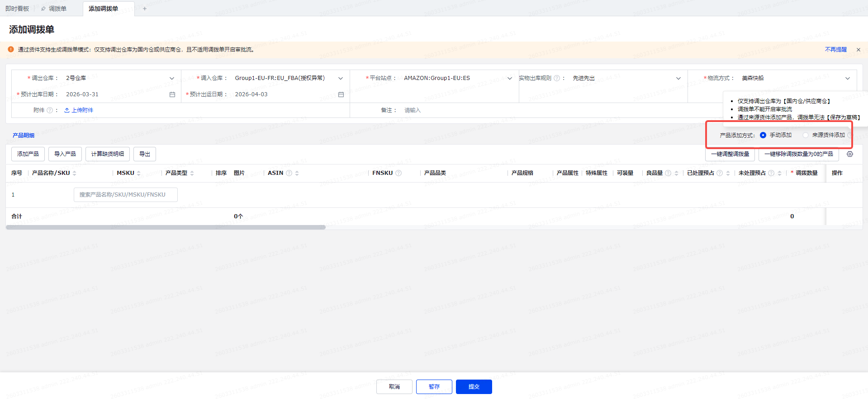The height and width of the screenshot is (399, 868).
Task: Click the 良品量 column help icon
Action: pyautogui.click(x=668, y=173)
